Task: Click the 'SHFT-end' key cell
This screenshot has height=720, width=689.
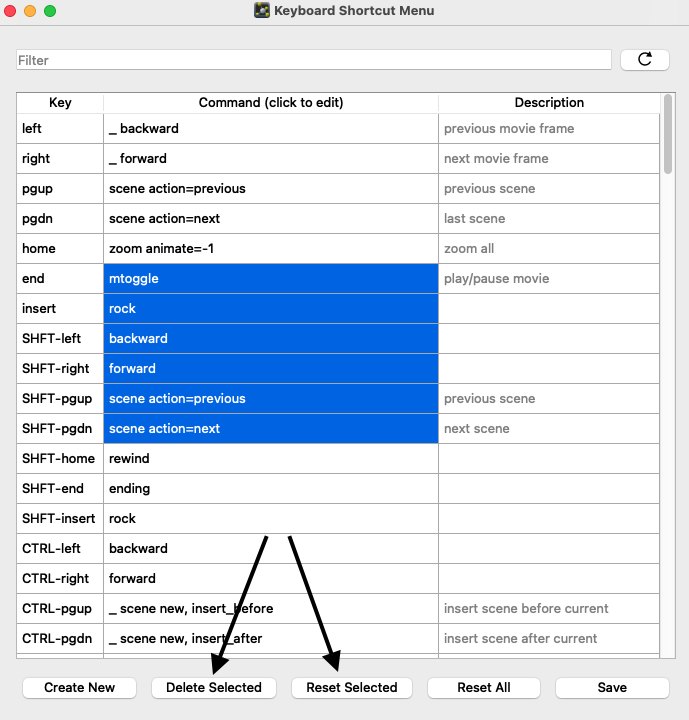Action: coord(60,489)
